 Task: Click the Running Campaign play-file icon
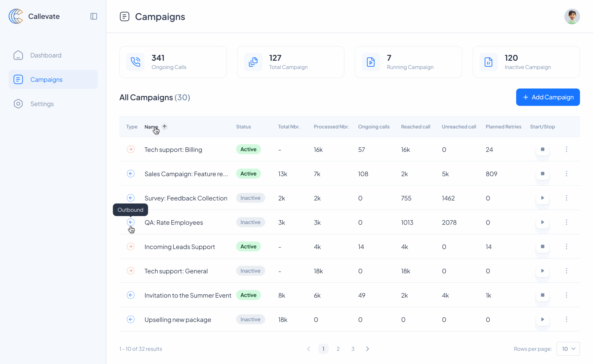(x=371, y=62)
